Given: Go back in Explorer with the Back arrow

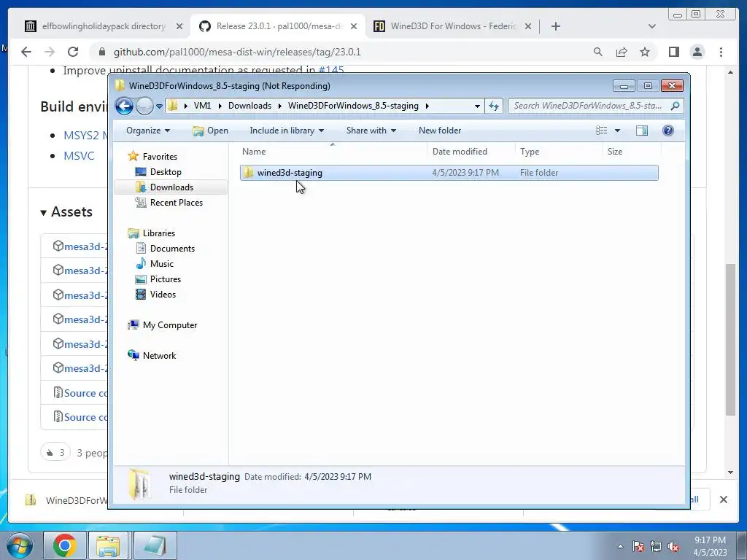Looking at the screenshot, I should pos(124,106).
